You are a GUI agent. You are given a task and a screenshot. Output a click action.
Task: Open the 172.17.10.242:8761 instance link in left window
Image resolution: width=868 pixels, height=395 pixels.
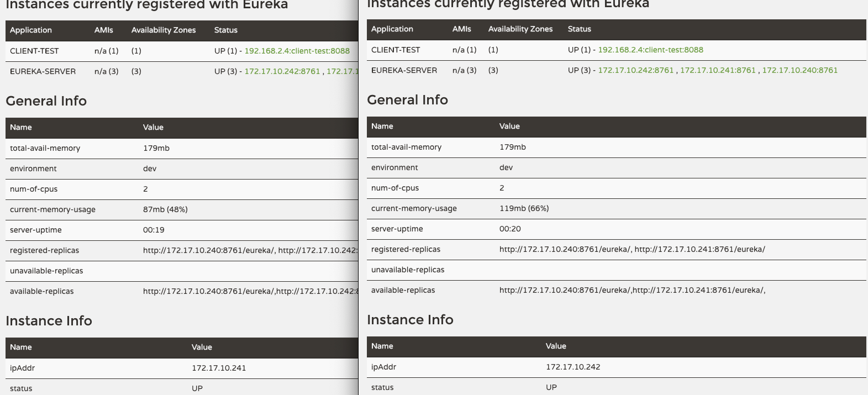[x=282, y=71]
